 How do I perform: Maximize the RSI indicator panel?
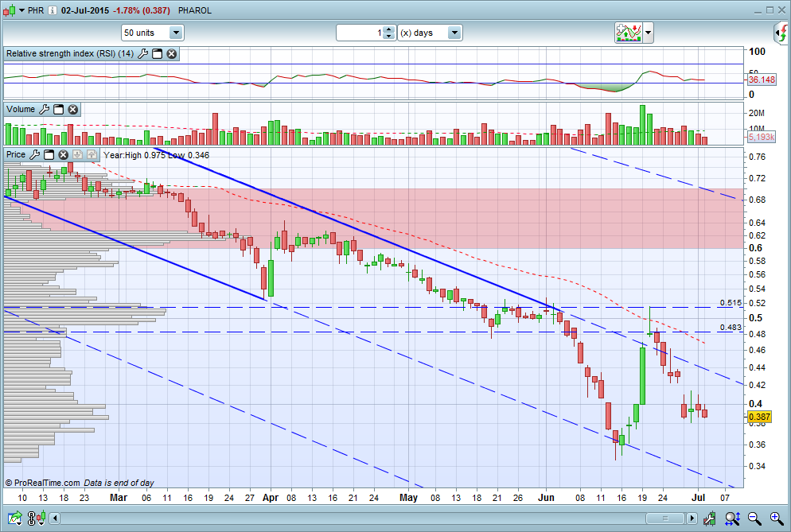click(158, 54)
